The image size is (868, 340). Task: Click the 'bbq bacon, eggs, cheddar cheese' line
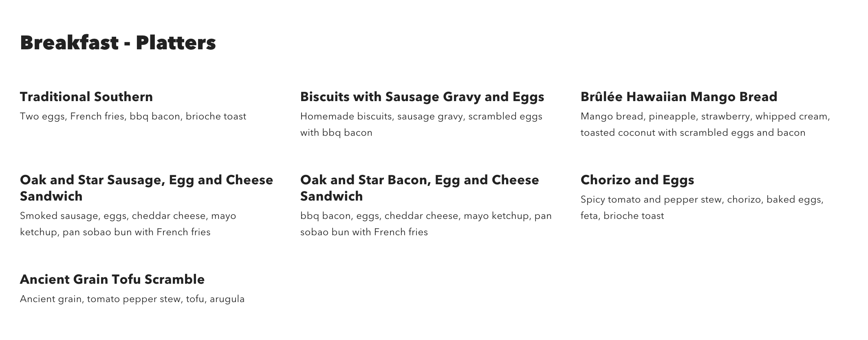tap(426, 216)
